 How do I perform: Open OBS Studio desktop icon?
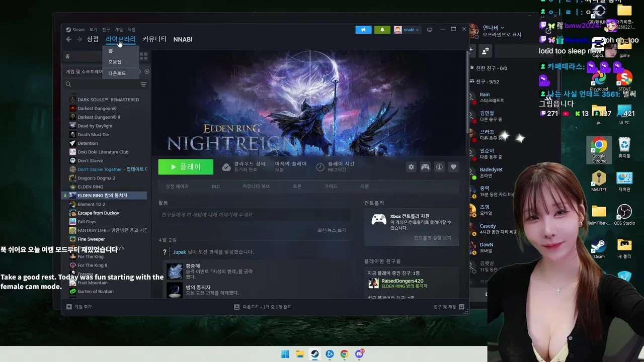(x=624, y=214)
